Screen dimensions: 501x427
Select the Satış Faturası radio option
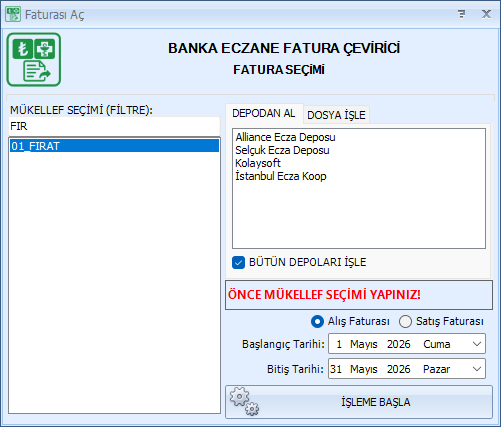(x=405, y=322)
